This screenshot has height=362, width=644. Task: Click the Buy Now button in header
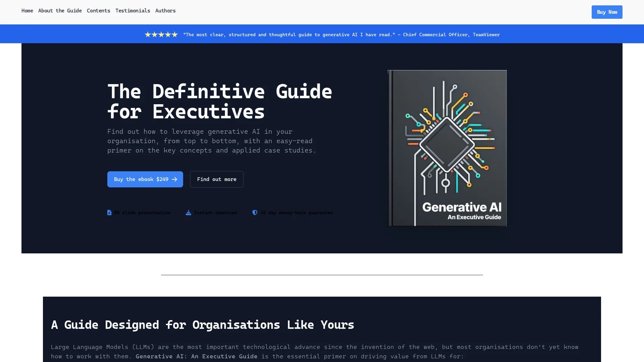(x=607, y=12)
